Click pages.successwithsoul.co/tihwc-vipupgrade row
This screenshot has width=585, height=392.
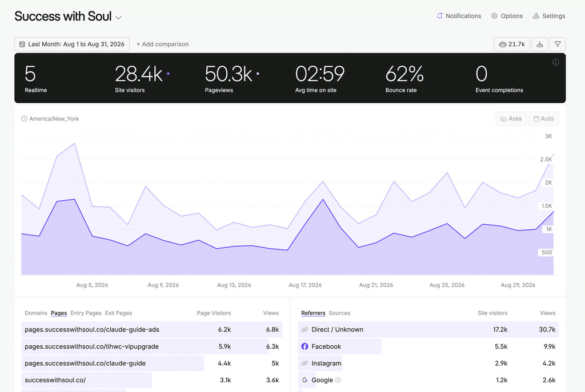pos(152,346)
